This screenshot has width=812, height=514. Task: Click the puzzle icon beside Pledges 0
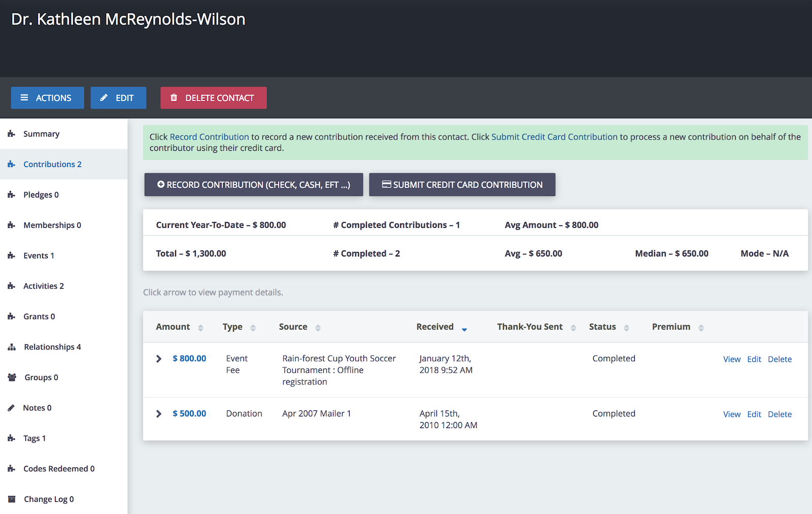pos(11,195)
